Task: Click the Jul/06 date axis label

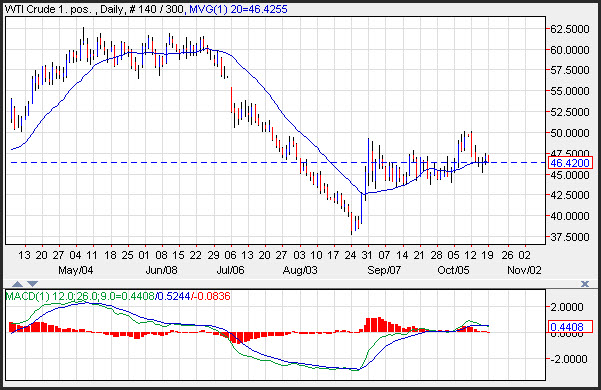Action: click(230, 270)
